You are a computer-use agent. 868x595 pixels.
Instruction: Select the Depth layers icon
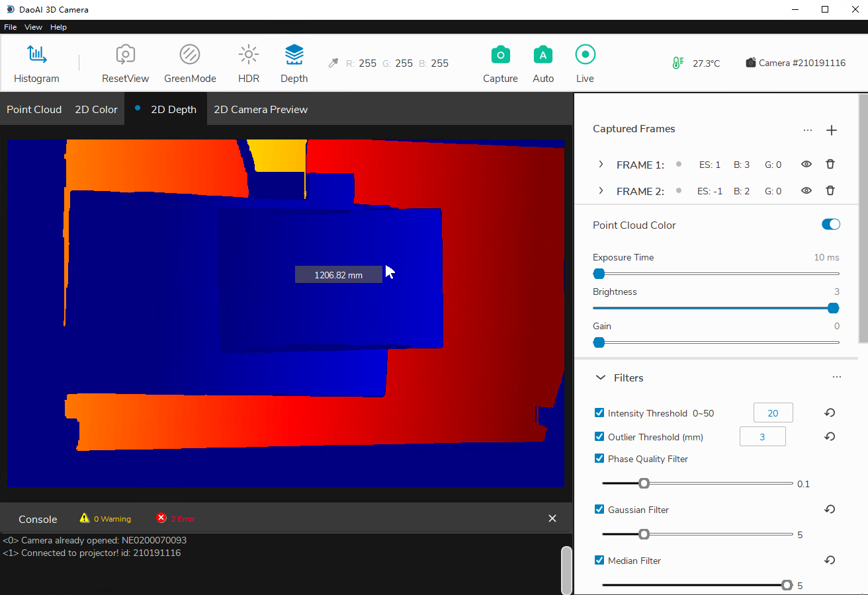point(294,55)
